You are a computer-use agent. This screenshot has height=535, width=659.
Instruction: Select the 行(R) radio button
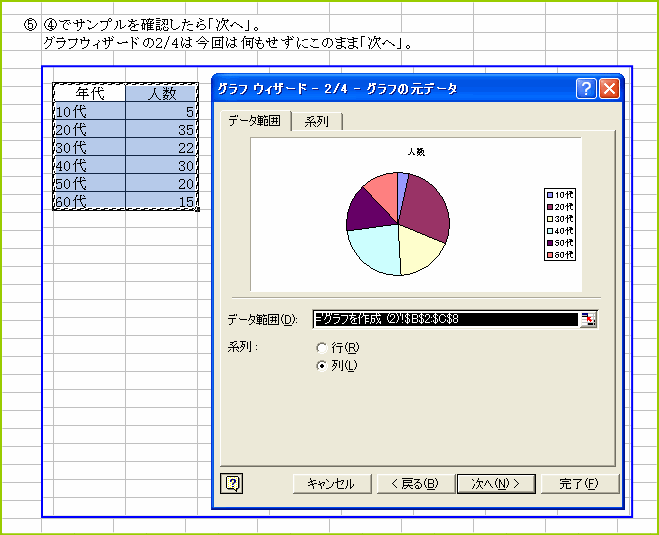coord(322,348)
